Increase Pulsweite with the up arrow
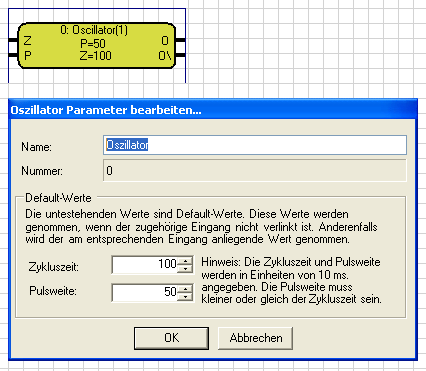426x371 pixels. 185,288
